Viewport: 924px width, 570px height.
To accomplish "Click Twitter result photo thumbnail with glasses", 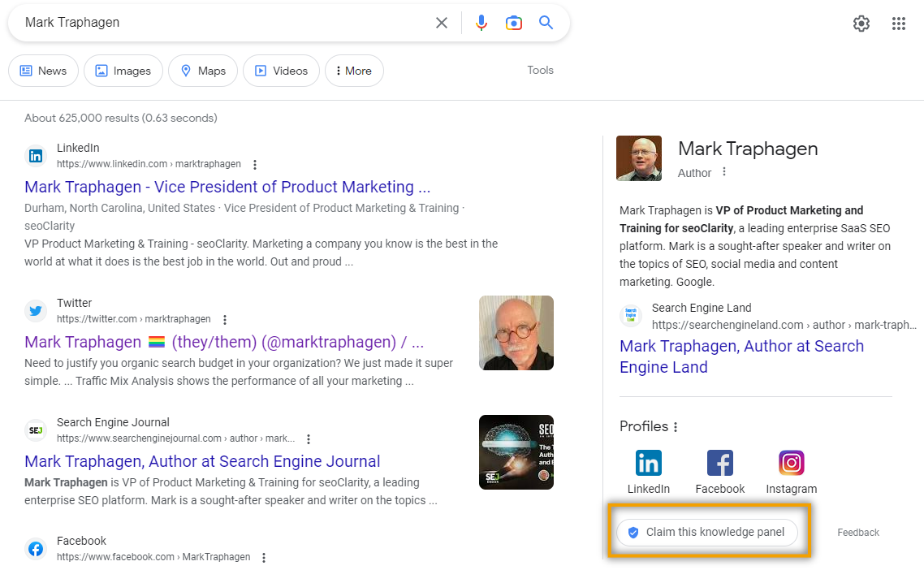I will click(516, 333).
